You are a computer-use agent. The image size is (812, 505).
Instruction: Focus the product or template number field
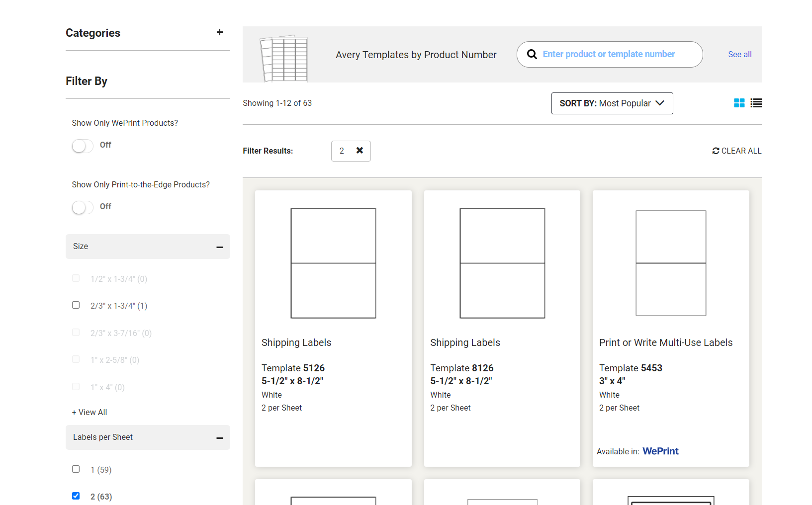pos(609,54)
